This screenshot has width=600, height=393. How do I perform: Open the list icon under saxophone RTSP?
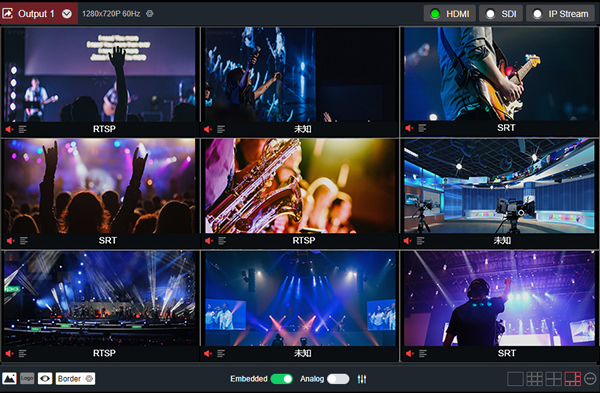pyautogui.click(x=222, y=241)
